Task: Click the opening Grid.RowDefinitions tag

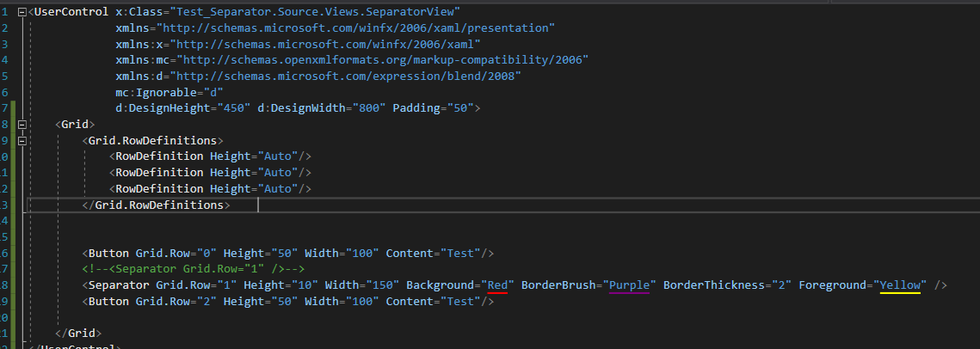Action: tap(152, 140)
